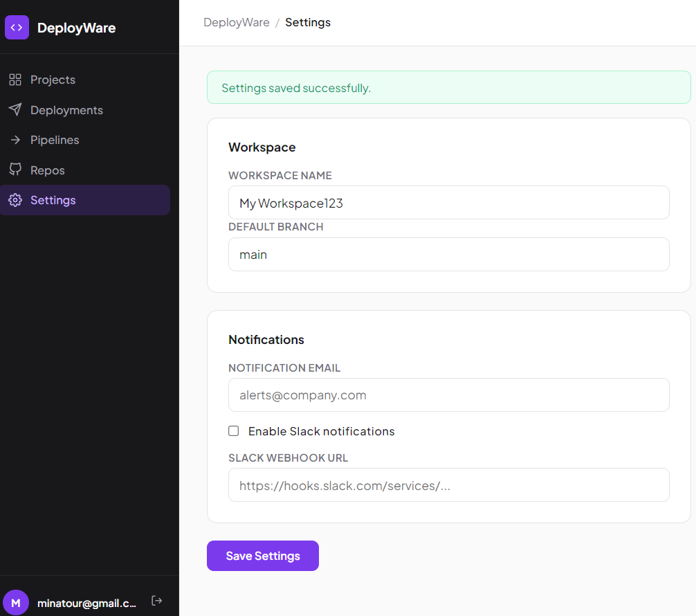Click the Pipelines arrow icon

(15, 140)
